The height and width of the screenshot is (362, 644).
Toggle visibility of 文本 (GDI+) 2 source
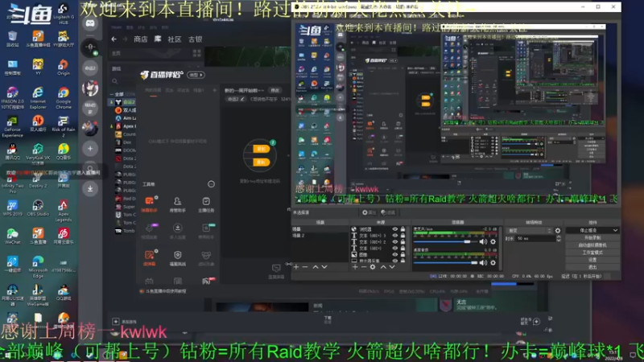point(395,242)
